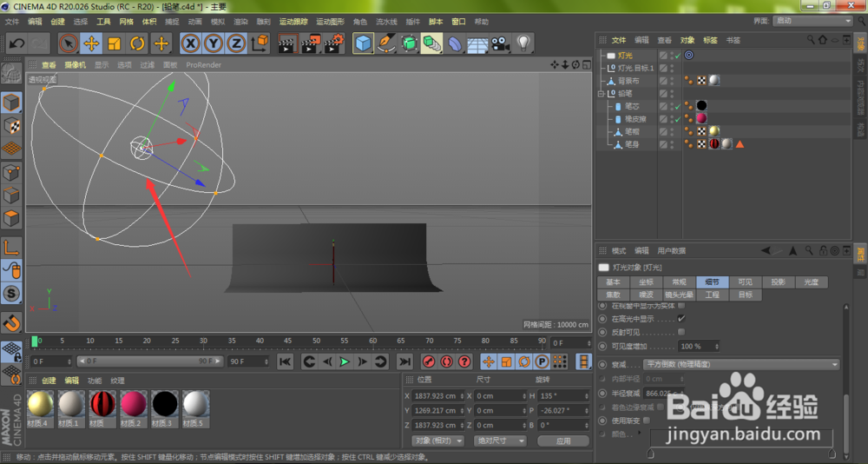The height and width of the screenshot is (464, 868).
Task: Click the 应用 apply button
Action: [563, 441]
